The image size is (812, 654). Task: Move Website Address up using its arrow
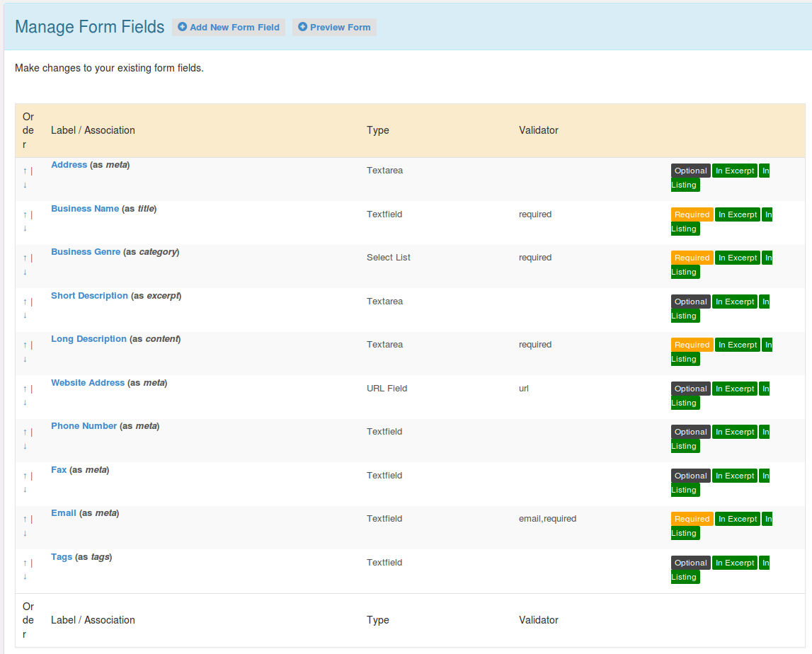point(25,389)
